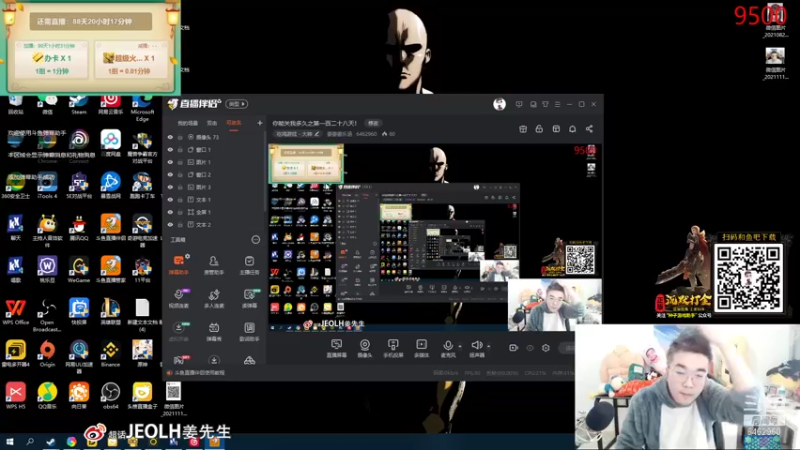
Task: Toggle visibility of 文本 1 source
Action: pyautogui.click(x=170, y=199)
